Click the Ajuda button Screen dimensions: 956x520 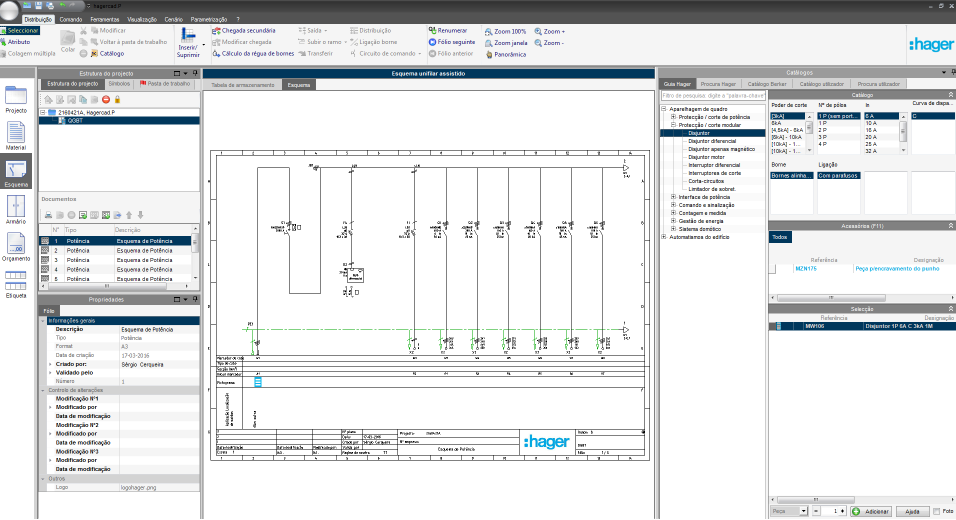(x=910, y=511)
